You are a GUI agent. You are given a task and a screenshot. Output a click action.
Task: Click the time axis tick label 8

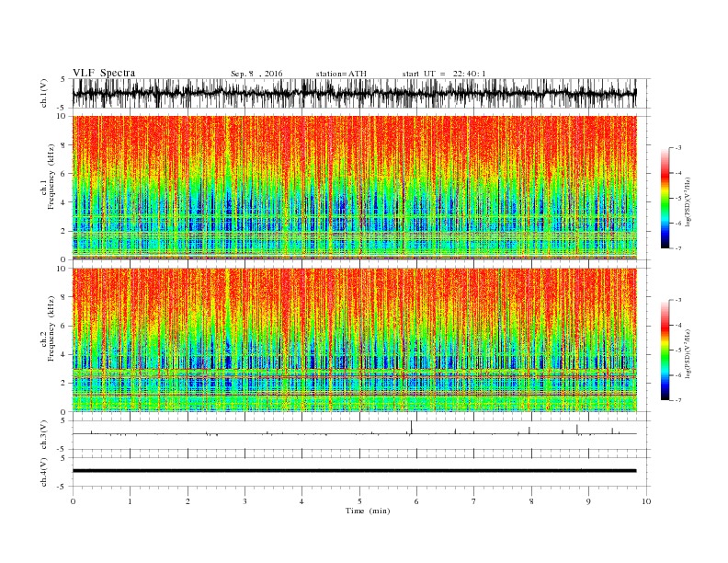(x=531, y=501)
